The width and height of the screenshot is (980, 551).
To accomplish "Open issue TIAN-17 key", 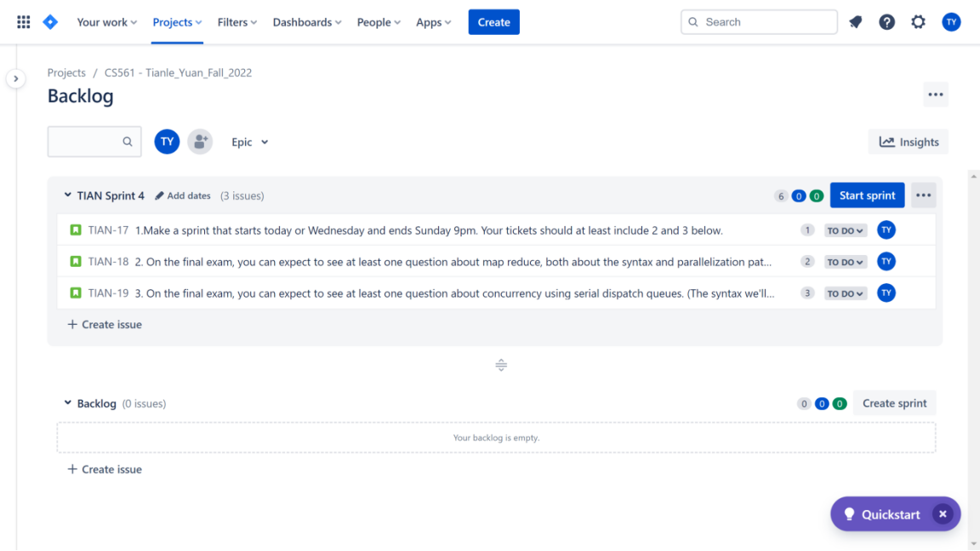I will coord(108,230).
